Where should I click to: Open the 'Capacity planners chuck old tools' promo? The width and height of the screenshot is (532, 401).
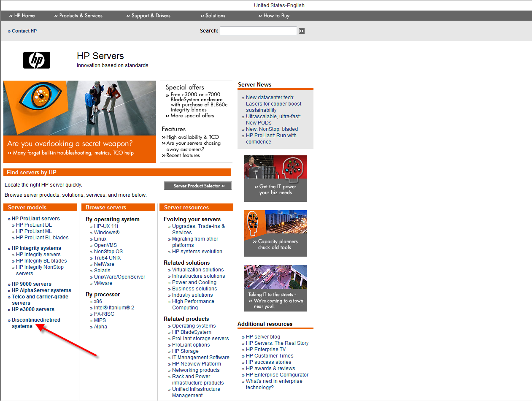[x=275, y=233]
